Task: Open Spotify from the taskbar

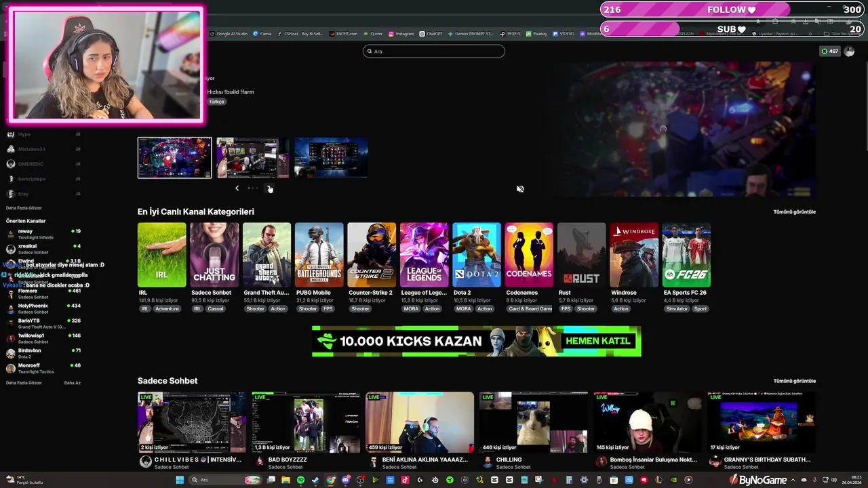Action: [x=300, y=480]
